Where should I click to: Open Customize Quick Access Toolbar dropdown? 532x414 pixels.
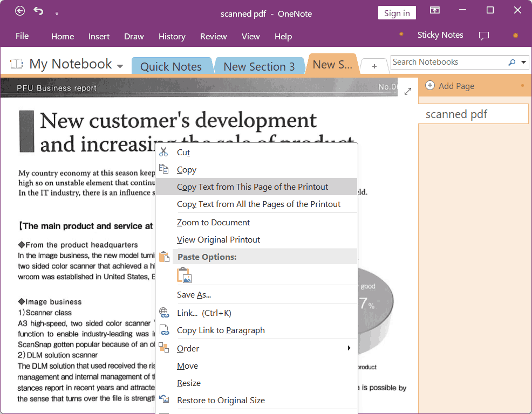coord(57,12)
